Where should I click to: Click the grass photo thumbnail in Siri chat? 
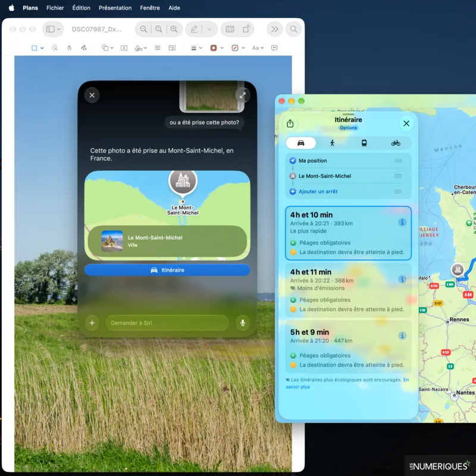[212, 96]
